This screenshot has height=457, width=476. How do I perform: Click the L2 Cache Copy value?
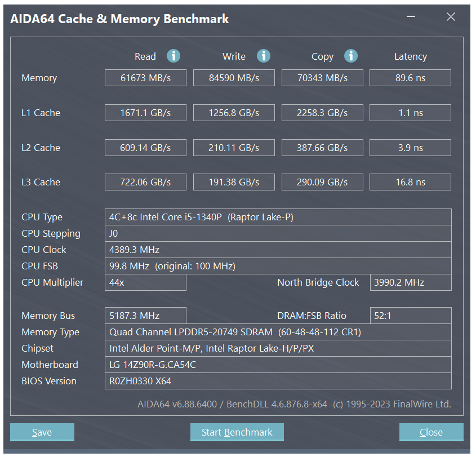(322, 148)
